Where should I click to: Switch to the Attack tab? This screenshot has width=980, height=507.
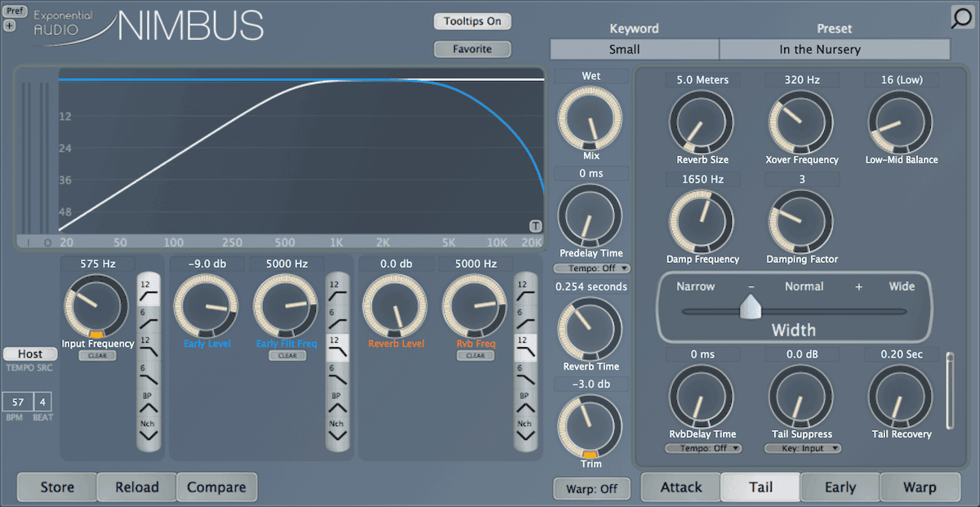681,487
